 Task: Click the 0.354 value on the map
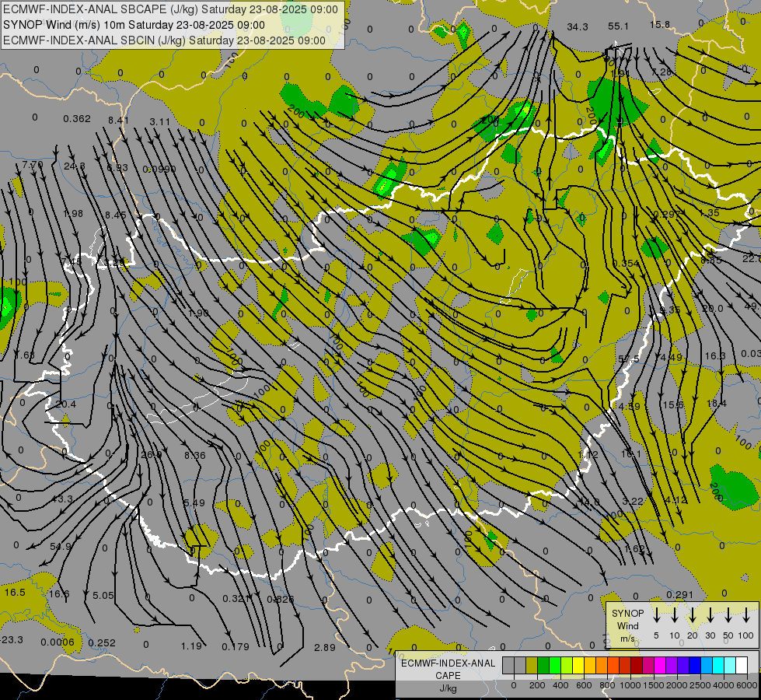point(626,264)
